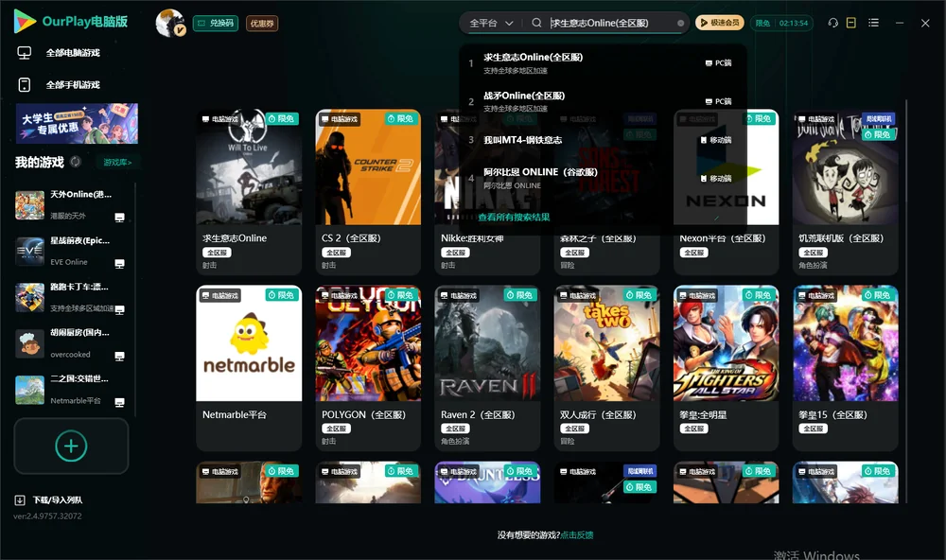Screen dimensions: 946x560
Task: Open the Raven 2 (全区服) game card
Action: tap(487, 368)
